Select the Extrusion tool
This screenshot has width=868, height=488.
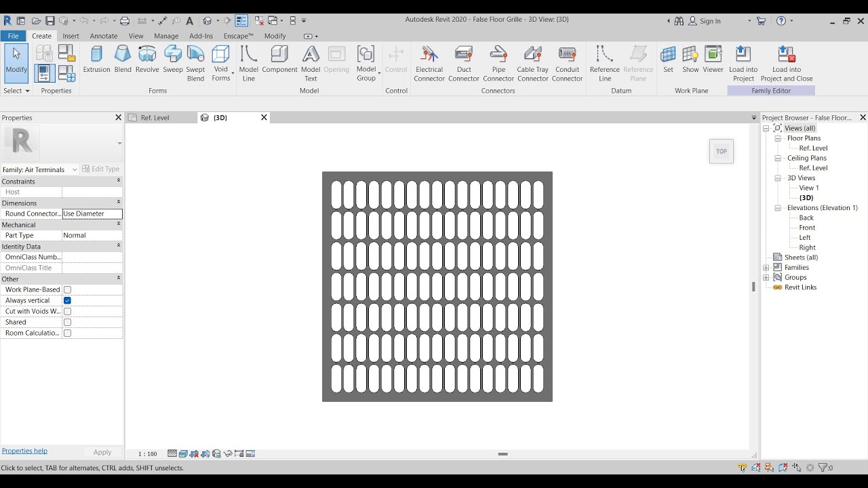96,59
